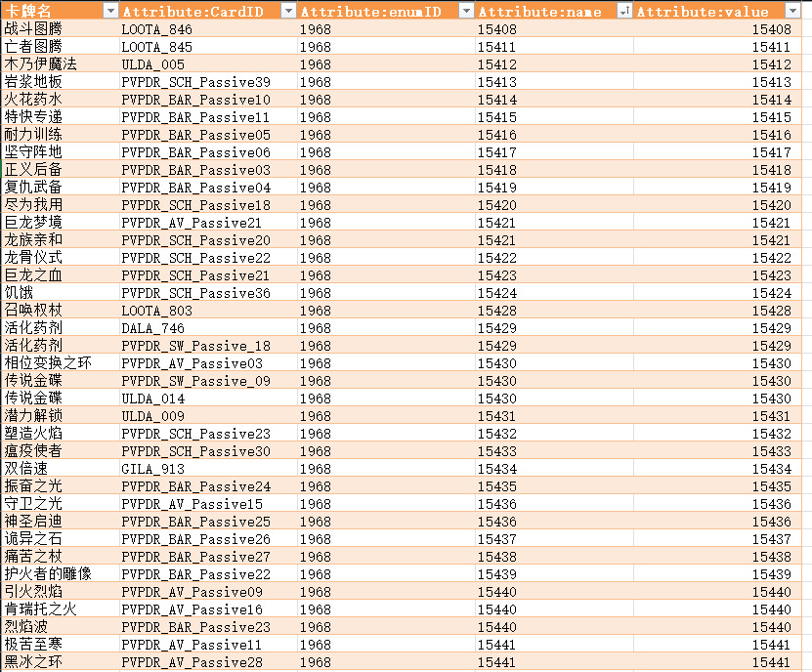Screen dimensions: 812x672
Task: Open the Attribute:name sorted filter dropdown
Action: tap(624, 11)
